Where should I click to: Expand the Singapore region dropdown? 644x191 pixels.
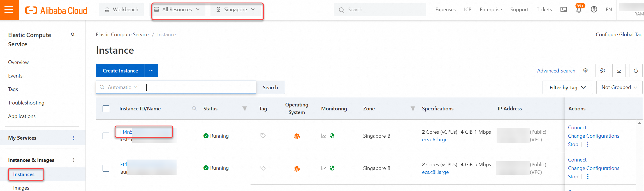235,10
